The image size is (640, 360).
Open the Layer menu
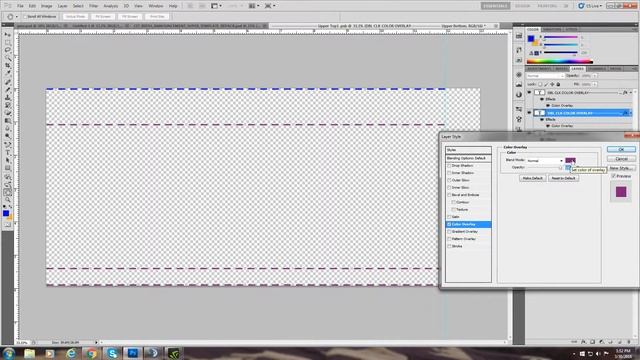(x=62, y=6)
